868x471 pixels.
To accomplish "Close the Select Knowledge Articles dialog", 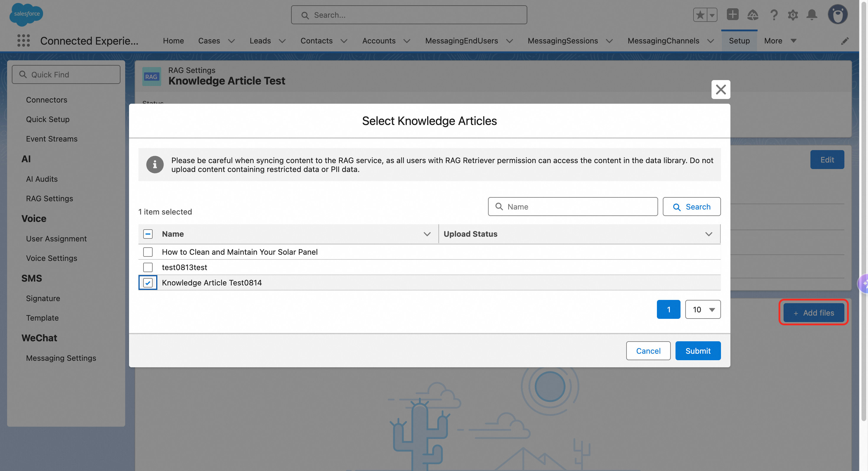I will pos(721,89).
